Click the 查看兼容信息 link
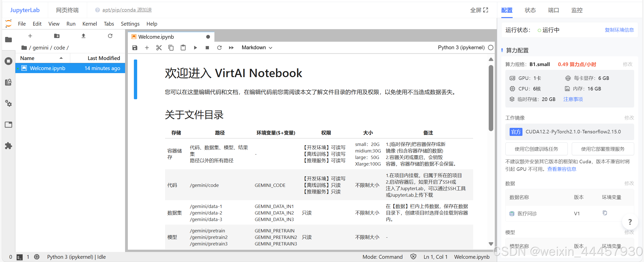This screenshot has height=262, width=644. click(561, 169)
